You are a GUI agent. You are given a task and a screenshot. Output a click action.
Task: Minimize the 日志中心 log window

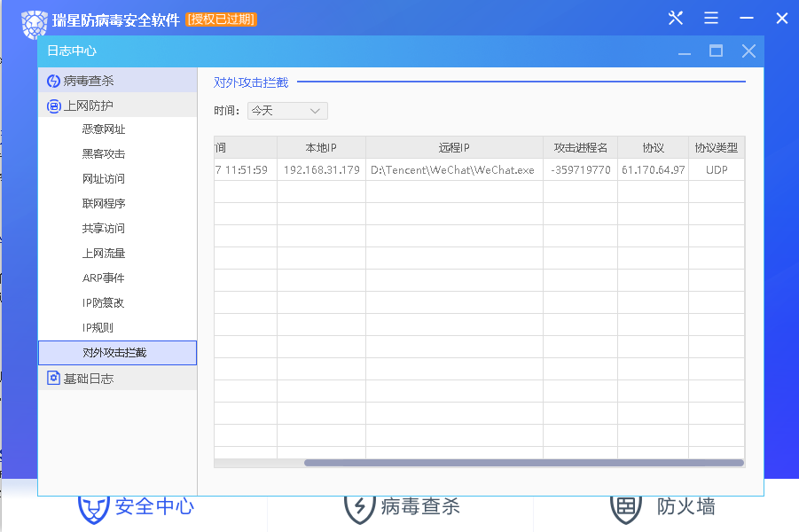pyautogui.click(x=685, y=53)
